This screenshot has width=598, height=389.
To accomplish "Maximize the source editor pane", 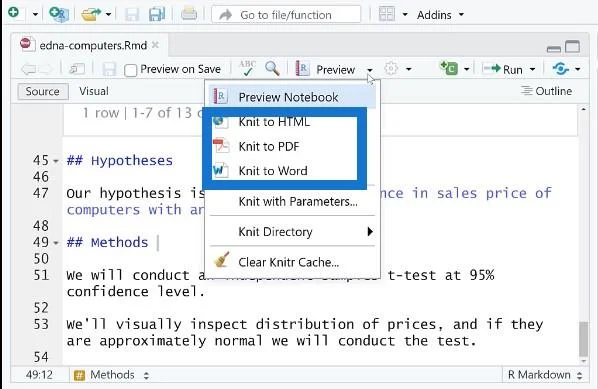I will [x=572, y=47].
